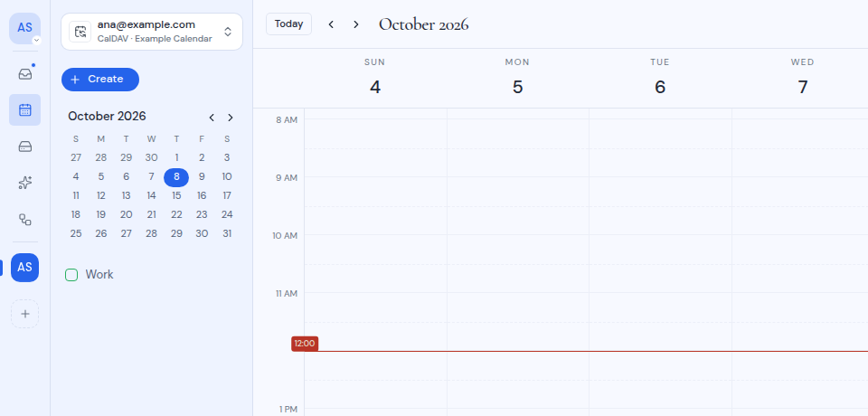
Task: Add a new account with the plus tile
Action: point(25,314)
